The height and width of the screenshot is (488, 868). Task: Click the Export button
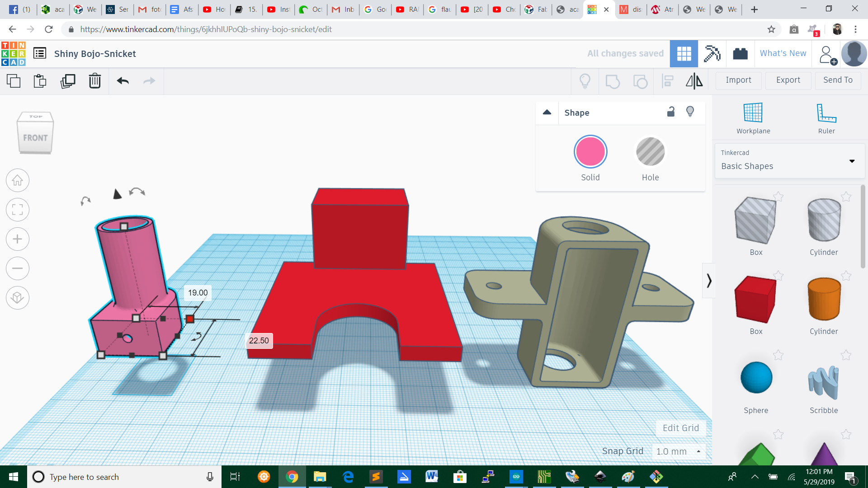(x=788, y=80)
